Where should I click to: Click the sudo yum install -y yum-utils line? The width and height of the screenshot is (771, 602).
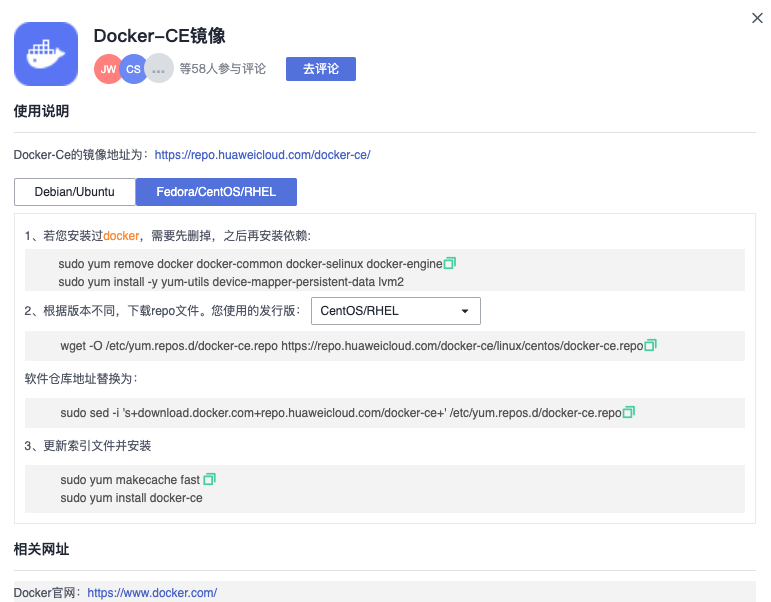231,282
